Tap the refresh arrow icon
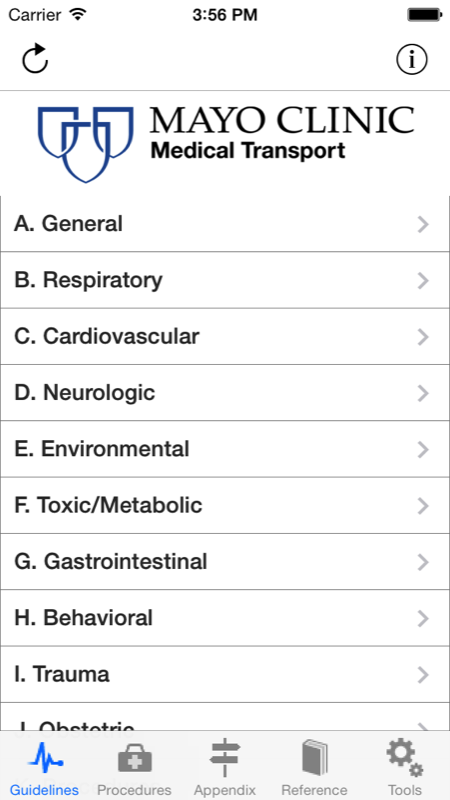 (x=35, y=59)
